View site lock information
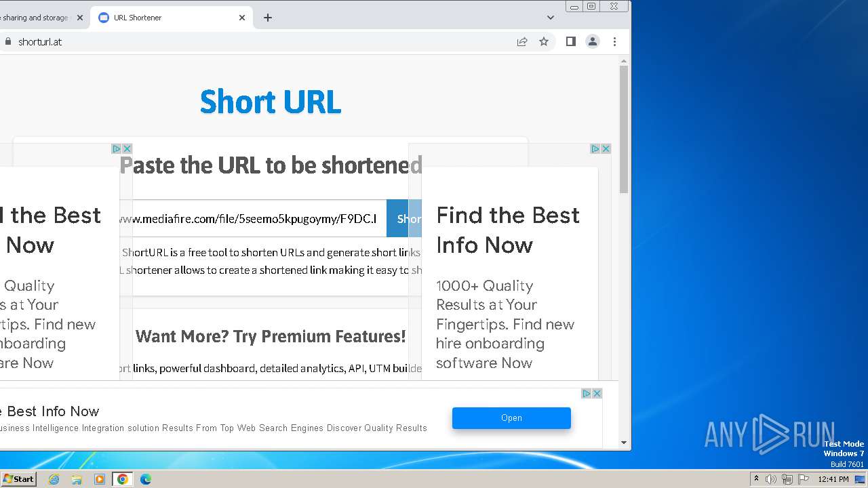Viewport: 868px width, 488px height. point(8,41)
